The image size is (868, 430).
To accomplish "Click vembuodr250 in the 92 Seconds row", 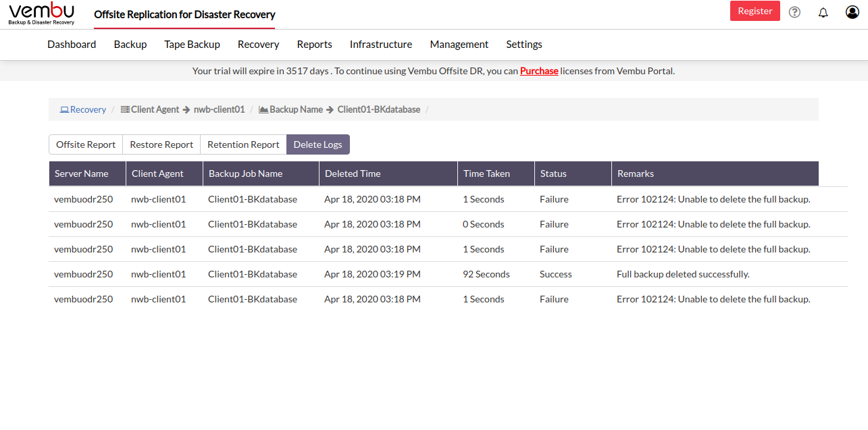I will [84, 274].
